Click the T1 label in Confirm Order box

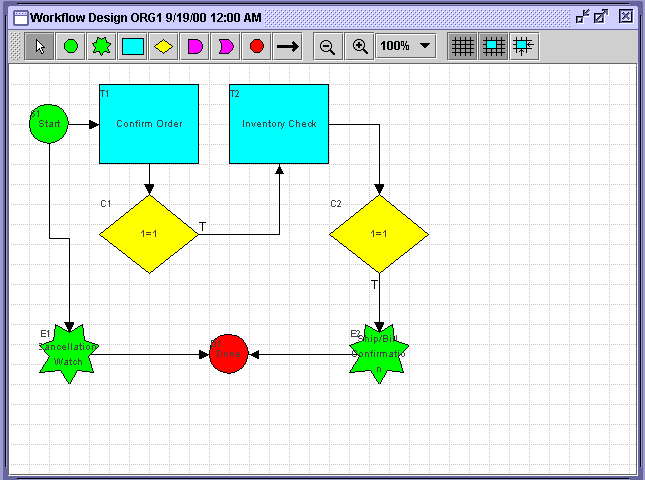pyautogui.click(x=104, y=94)
